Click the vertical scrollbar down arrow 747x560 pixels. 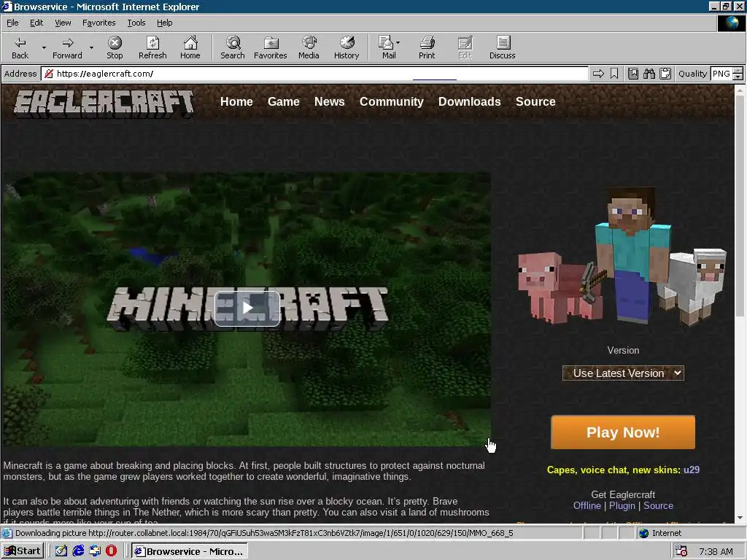[740, 518]
